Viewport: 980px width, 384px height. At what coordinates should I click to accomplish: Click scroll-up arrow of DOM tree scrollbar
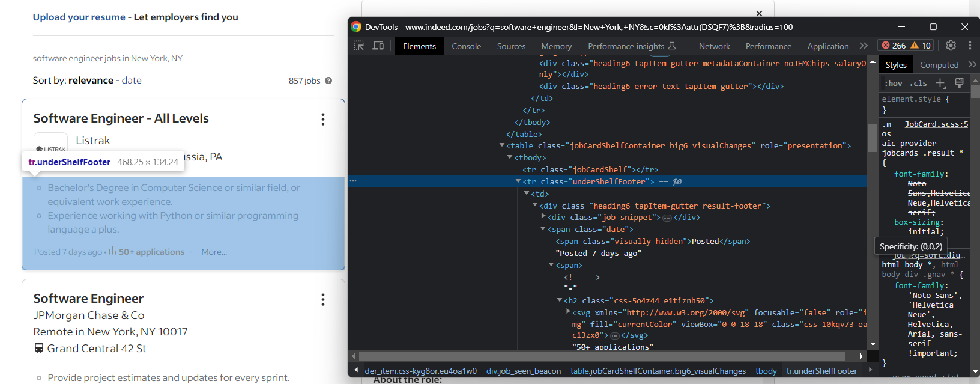pos(873,62)
